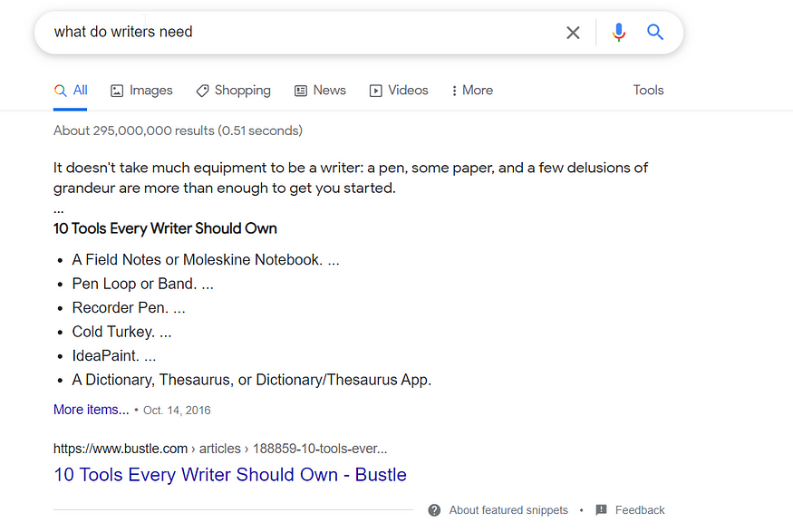Focus the search box containing 'what do writers need'
Screen dimensions: 793x532
[x=299, y=33]
